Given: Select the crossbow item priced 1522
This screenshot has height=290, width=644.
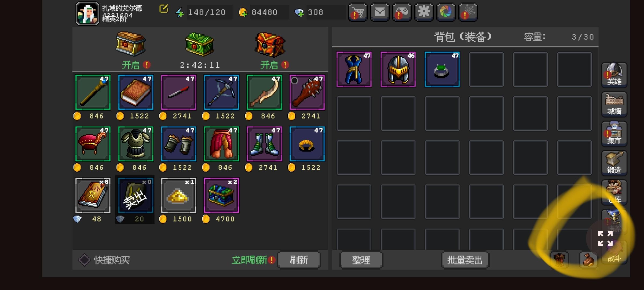Looking at the screenshot, I should pos(221,92).
